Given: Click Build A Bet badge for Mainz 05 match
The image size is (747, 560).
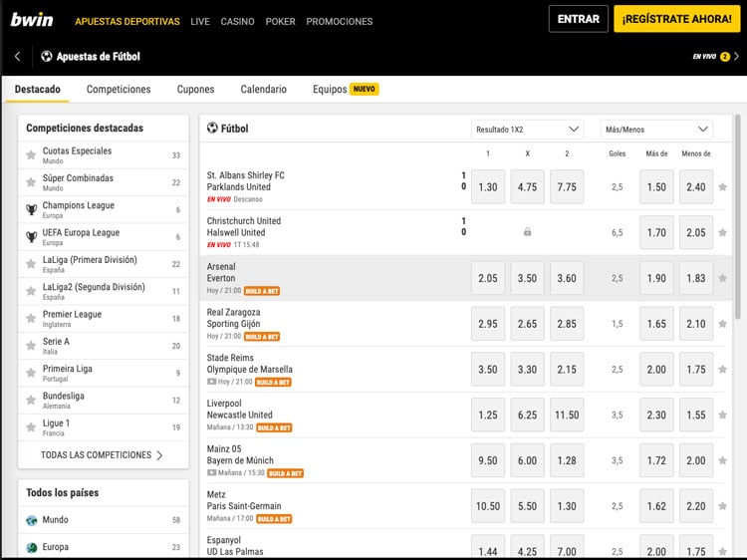Looking at the screenshot, I should click(x=285, y=473).
